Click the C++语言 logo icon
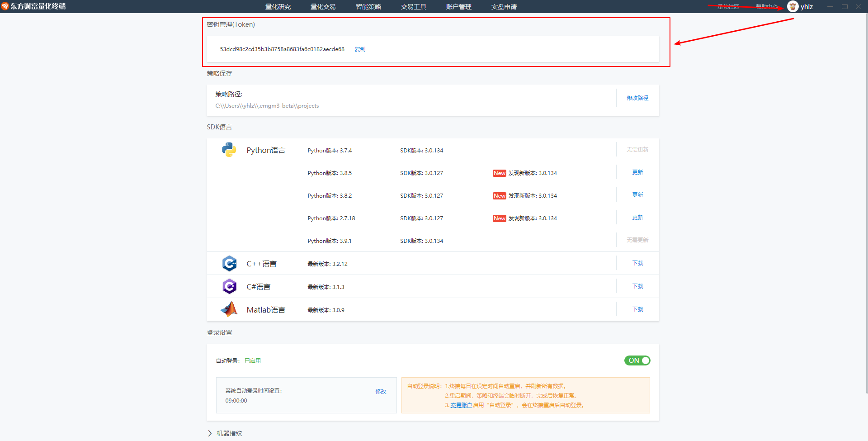 tap(229, 263)
